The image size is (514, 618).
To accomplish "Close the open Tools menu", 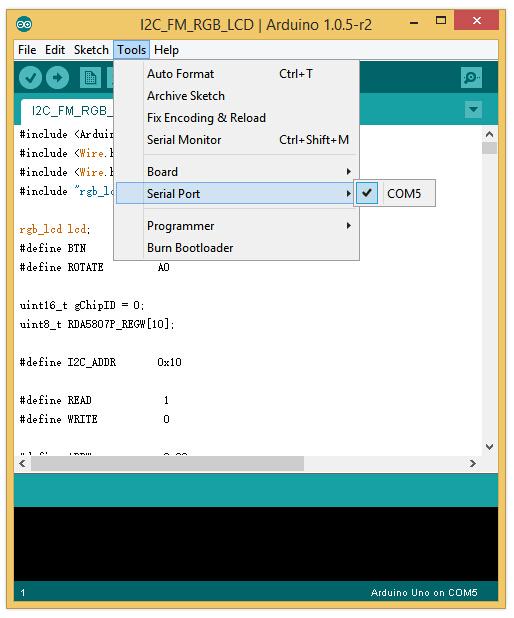I will [131, 50].
